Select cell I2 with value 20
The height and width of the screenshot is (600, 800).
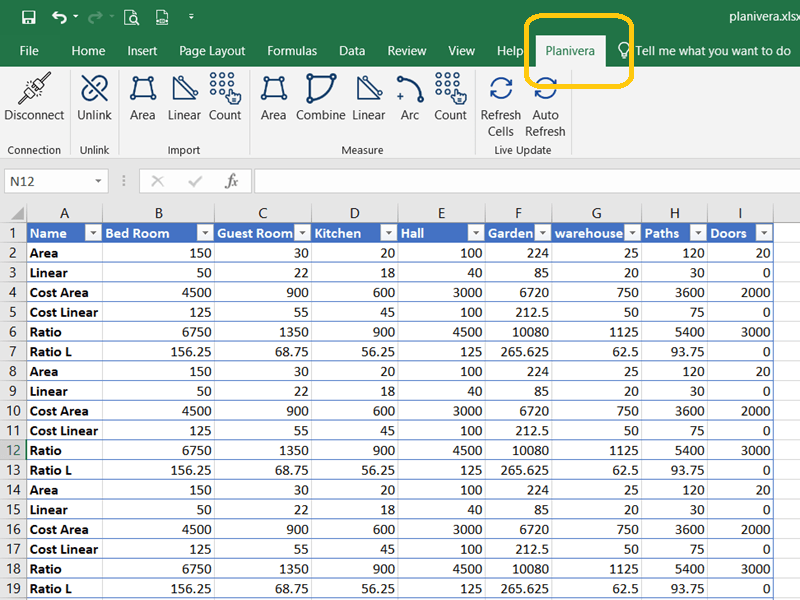pos(740,253)
